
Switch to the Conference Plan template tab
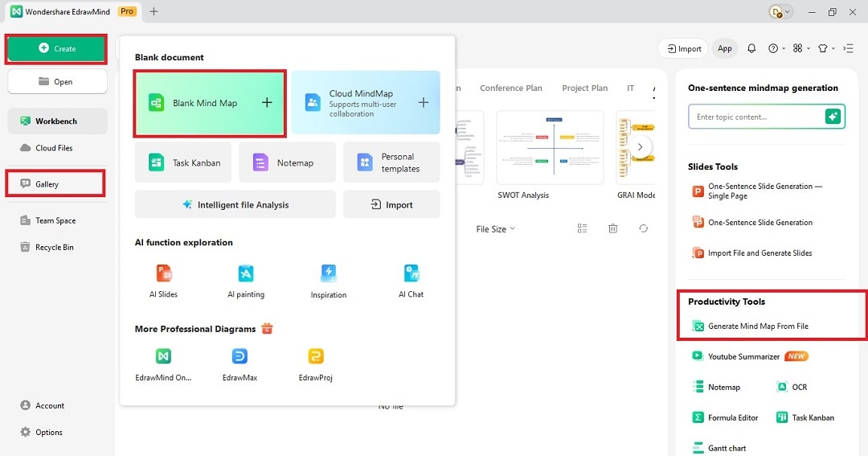(x=511, y=88)
